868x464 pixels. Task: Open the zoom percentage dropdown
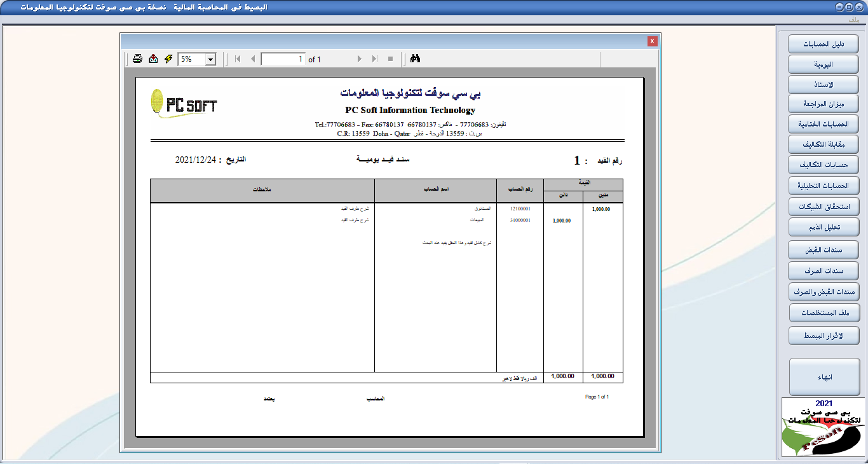click(211, 58)
